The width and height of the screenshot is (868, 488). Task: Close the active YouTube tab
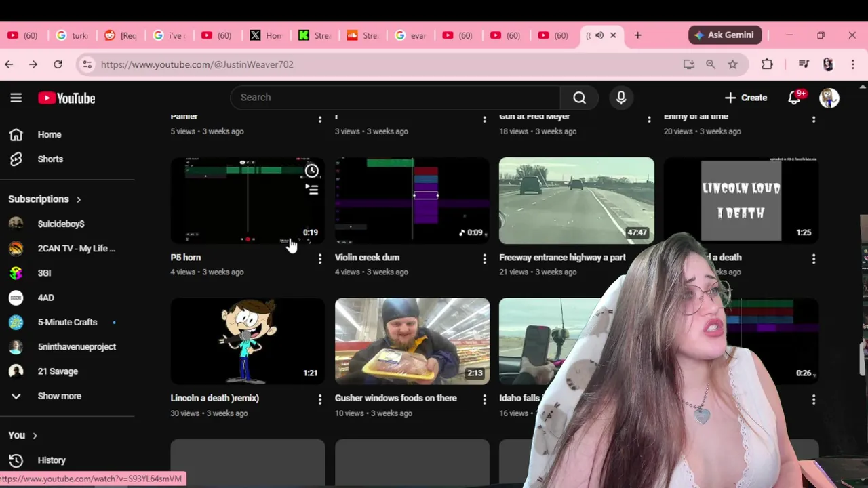point(613,35)
